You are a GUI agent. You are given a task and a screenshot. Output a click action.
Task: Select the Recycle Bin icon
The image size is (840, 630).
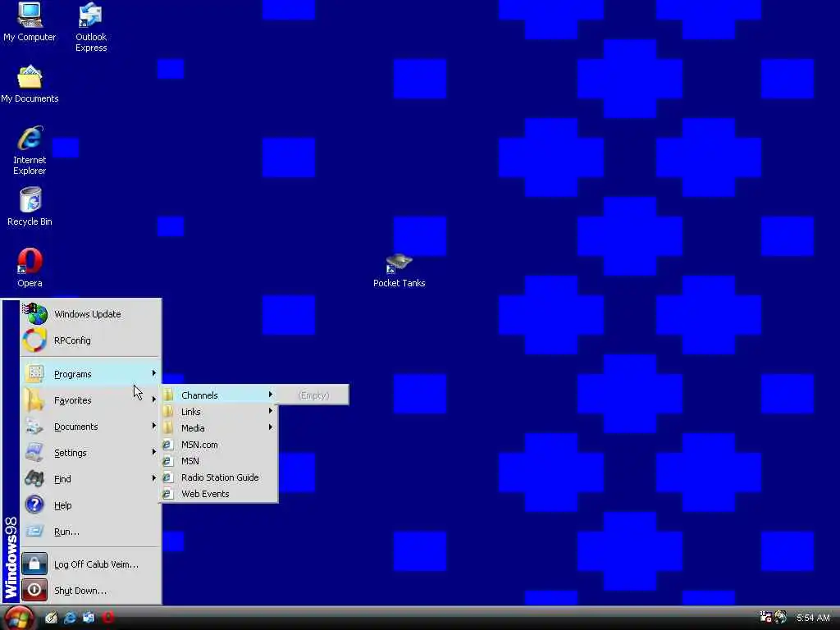[30, 207]
